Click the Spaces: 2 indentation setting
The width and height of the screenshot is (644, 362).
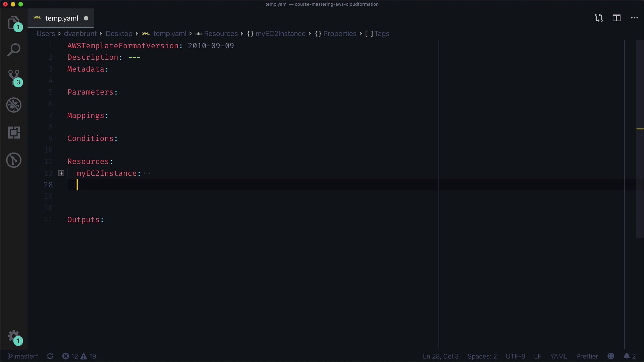pos(482,356)
